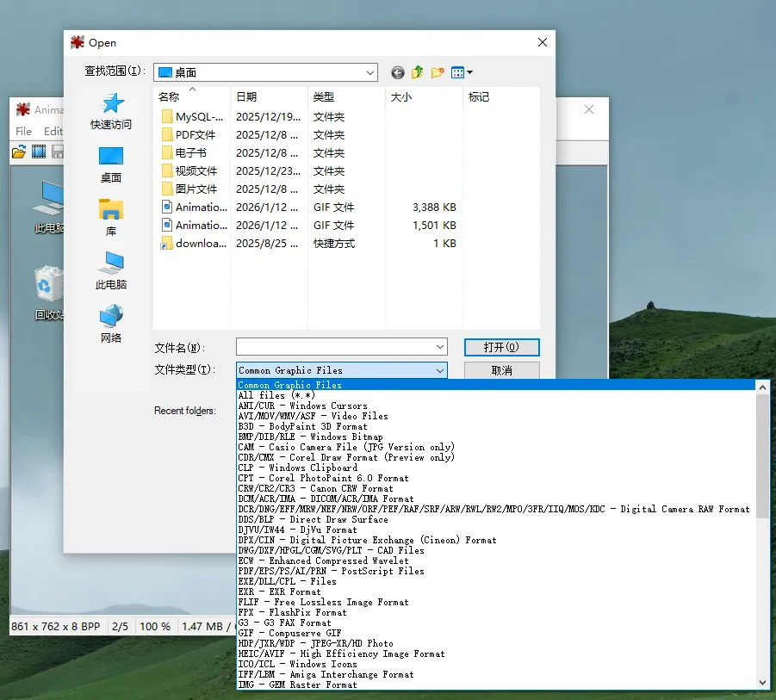The width and height of the screenshot is (776, 700).
Task: Choose FLIF Free Lossless Image filter
Action: tap(496, 603)
